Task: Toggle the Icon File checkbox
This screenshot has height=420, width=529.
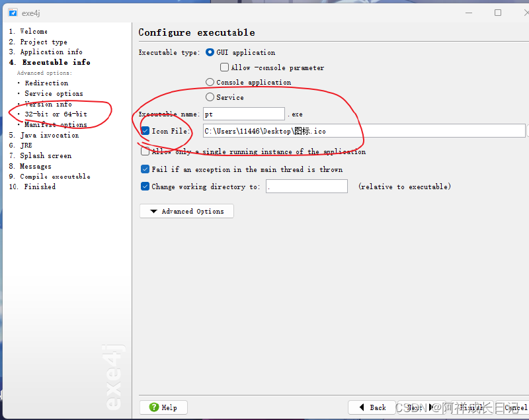Action: click(x=145, y=131)
